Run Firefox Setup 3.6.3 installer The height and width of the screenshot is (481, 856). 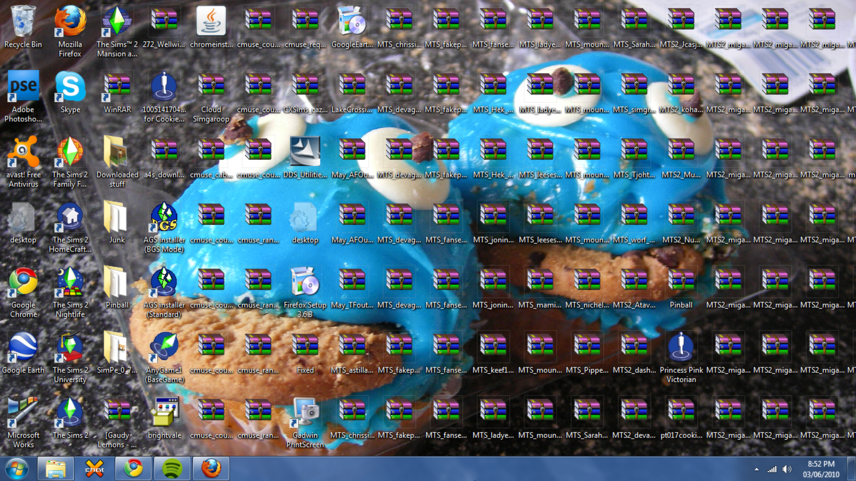[305, 292]
